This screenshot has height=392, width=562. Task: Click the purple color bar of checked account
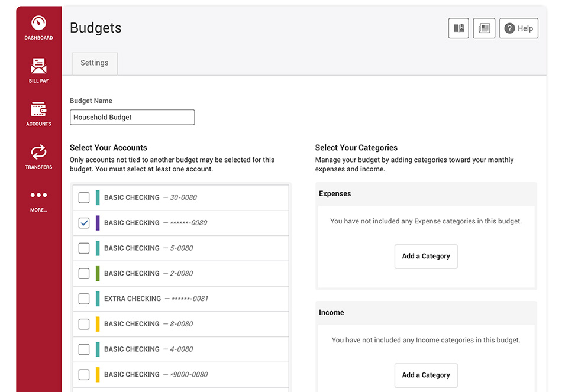98,223
